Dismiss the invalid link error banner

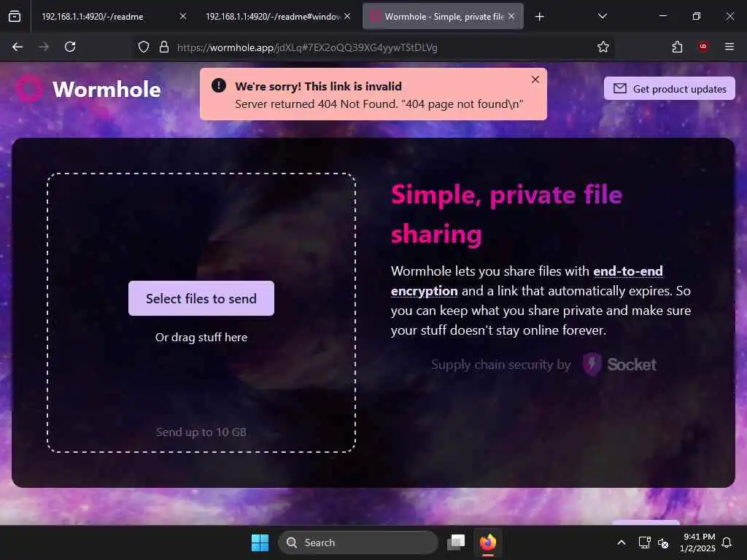coord(535,79)
